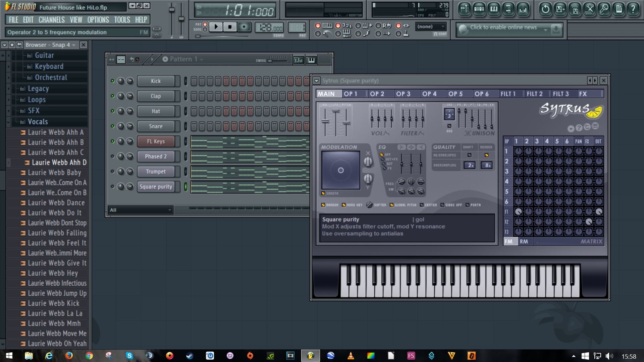Screen dimensions: 644x362
Task: Enable the Porta checkbox
Action: point(468,205)
